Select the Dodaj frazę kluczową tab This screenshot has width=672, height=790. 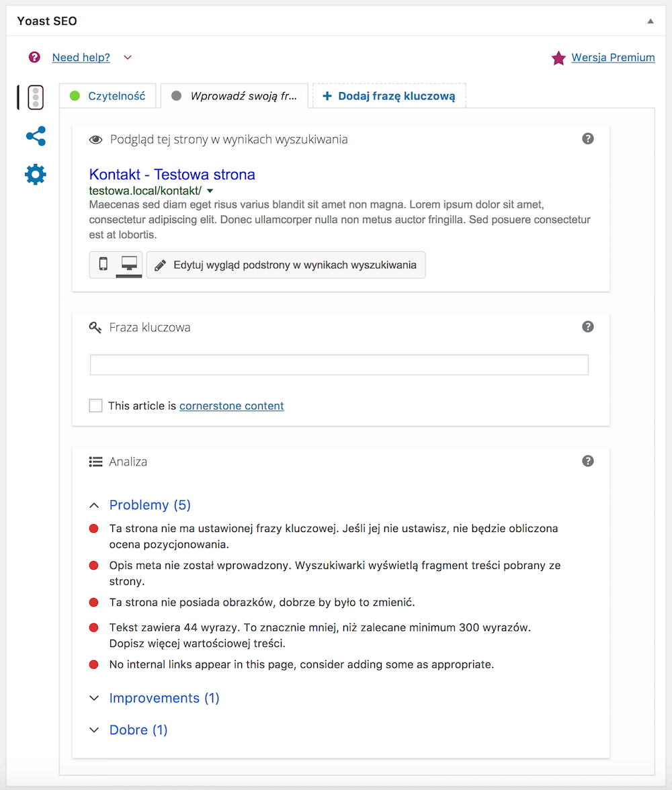(389, 95)
